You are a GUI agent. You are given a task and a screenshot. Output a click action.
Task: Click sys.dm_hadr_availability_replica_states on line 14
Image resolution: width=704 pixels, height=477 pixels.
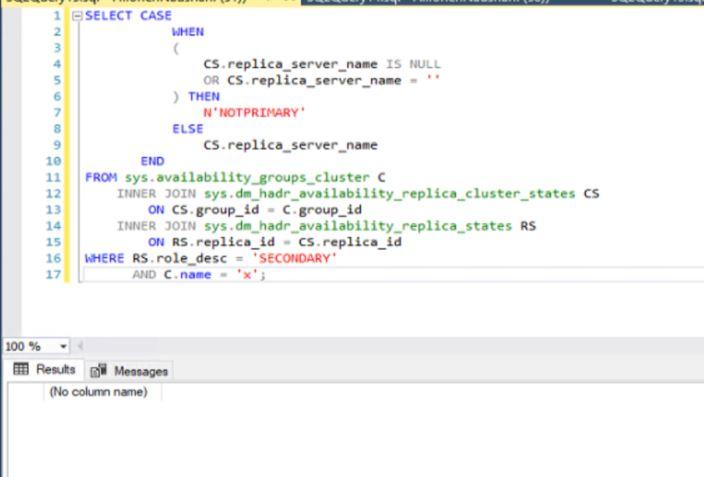coord(358,226)
